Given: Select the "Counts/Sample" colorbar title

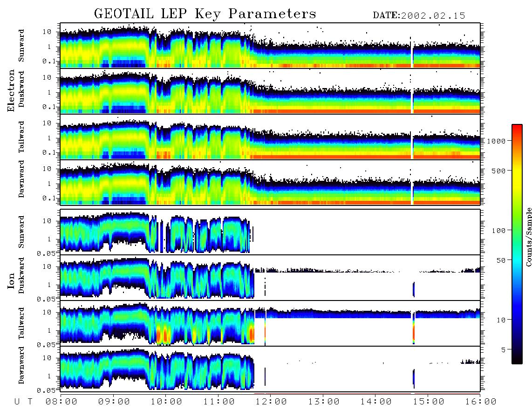Looking at the screenshot, I should [x=529, y=237].
